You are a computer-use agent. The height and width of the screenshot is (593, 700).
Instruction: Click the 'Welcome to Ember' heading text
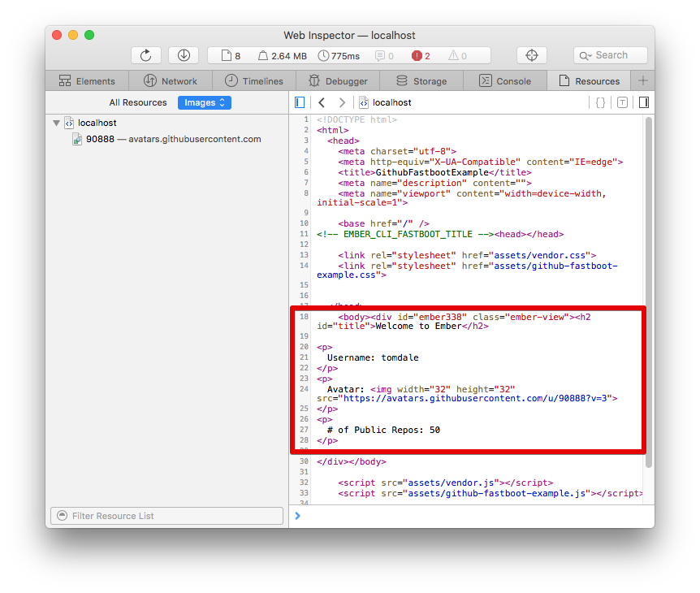click(418, 326)
